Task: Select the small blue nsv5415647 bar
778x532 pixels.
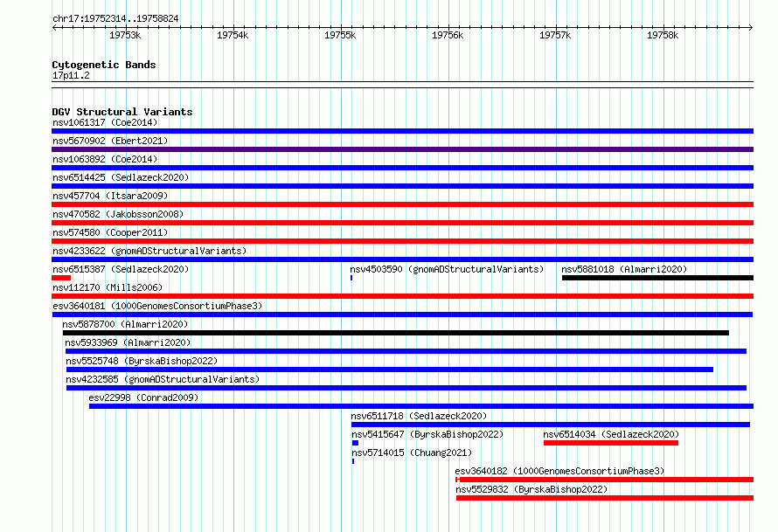Action: 355,443
